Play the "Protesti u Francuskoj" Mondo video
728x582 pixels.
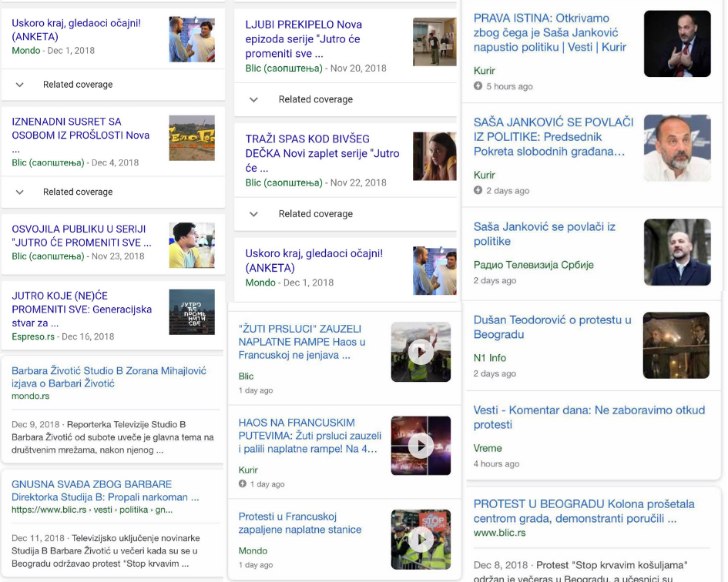pos(421,540)
